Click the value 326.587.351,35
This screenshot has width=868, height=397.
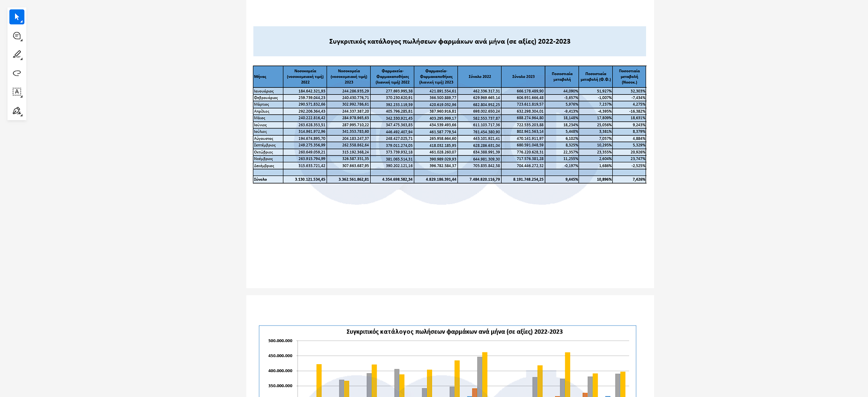(355, 159)
